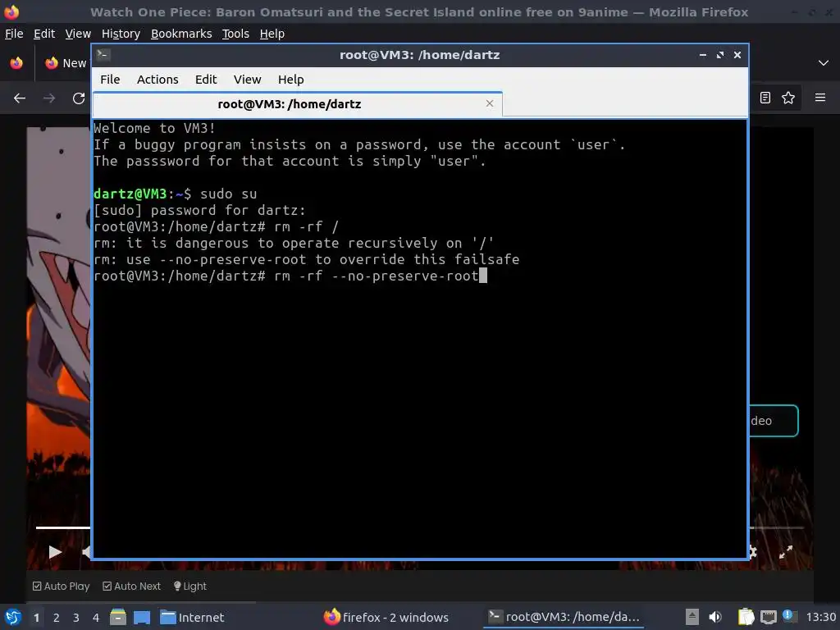This screenshot has height=630, width=840.
Task: Open the volume control tray icon
Action: [x=715, y=617]
